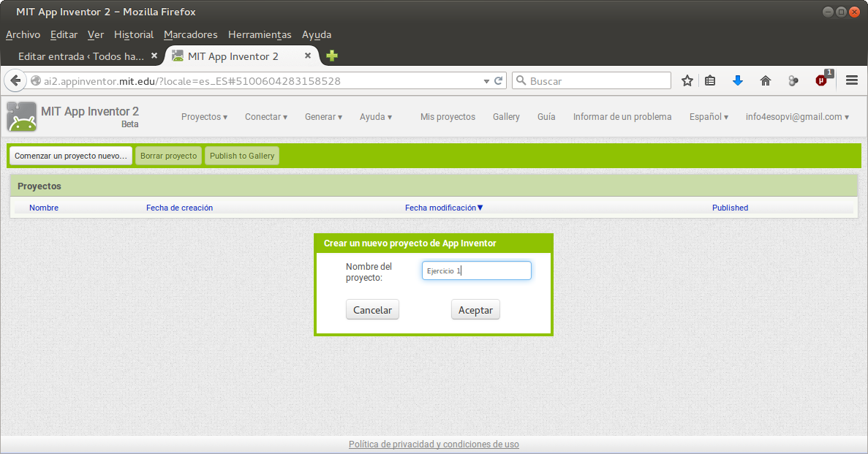Click the Borrar proyecto button
The image size is (868, 454).
169,156
